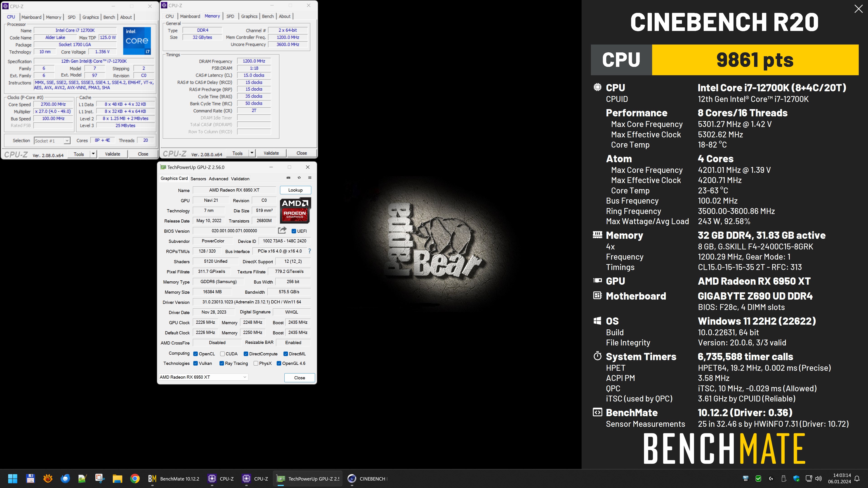Switch to TechPowerUp GPU-Z taskbar item
Viewport: 868px width, 488px height.
click(x=308, y=479)
